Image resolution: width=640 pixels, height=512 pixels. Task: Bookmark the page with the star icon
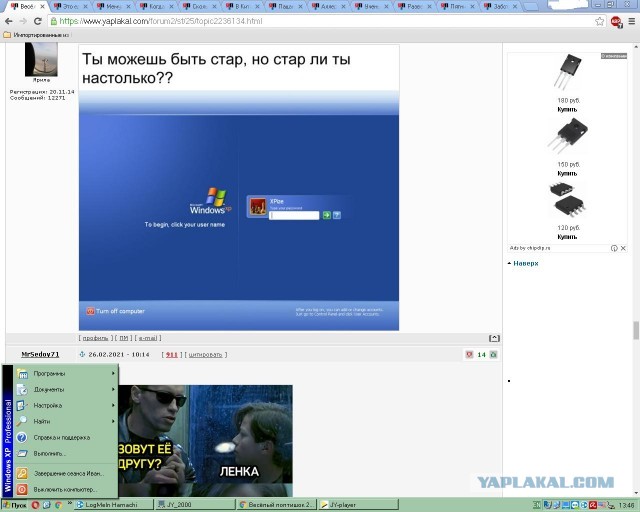click(x=599, y=21)
